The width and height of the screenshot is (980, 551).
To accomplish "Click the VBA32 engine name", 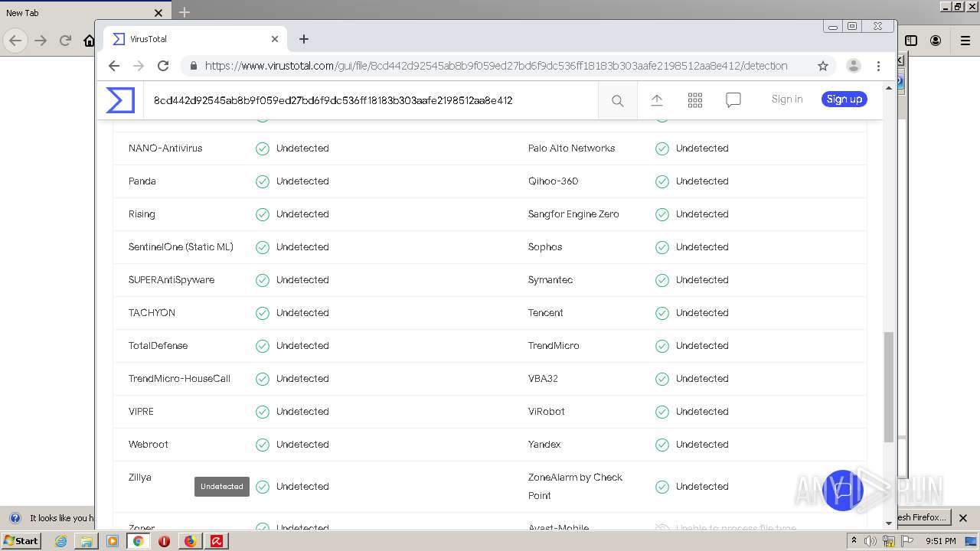I will click(x=543, y=379).
